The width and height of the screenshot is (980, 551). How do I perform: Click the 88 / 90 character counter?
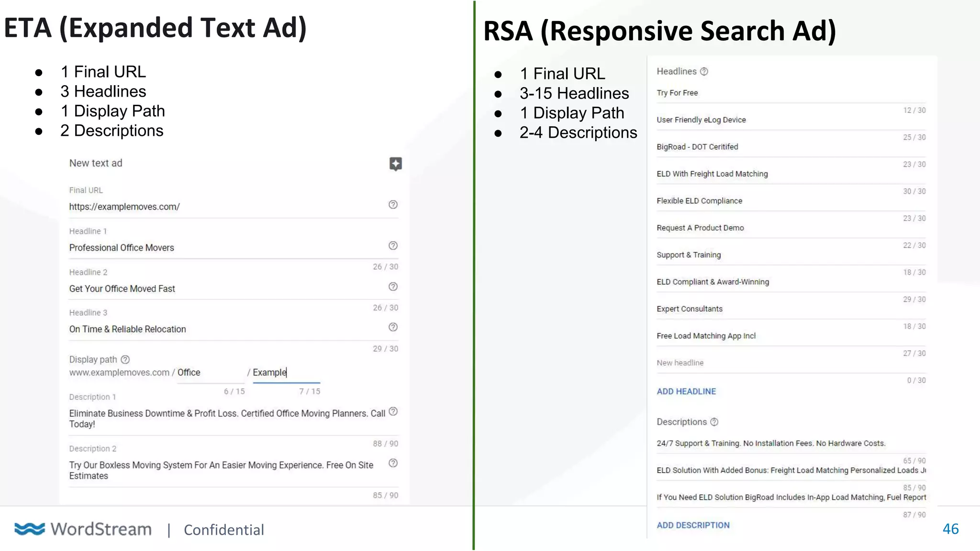(385, 443)
